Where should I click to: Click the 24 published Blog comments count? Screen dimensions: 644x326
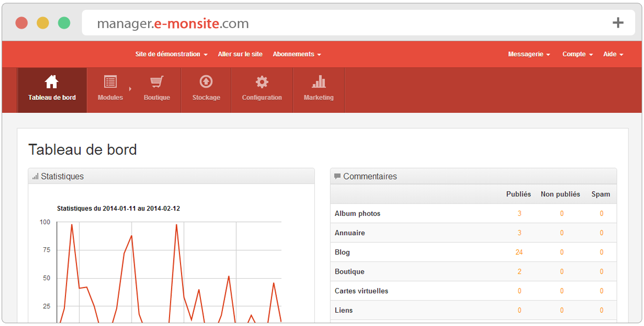tap(519, 252)
